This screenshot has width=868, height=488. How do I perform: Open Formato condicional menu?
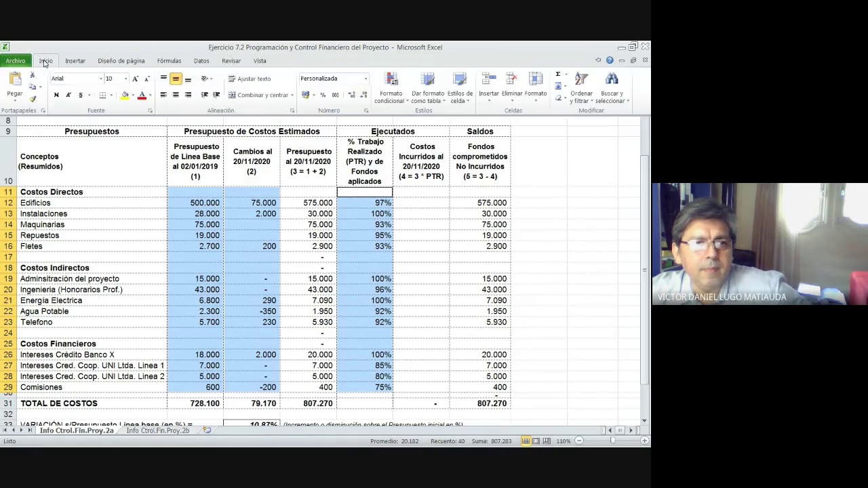[391, 88]
